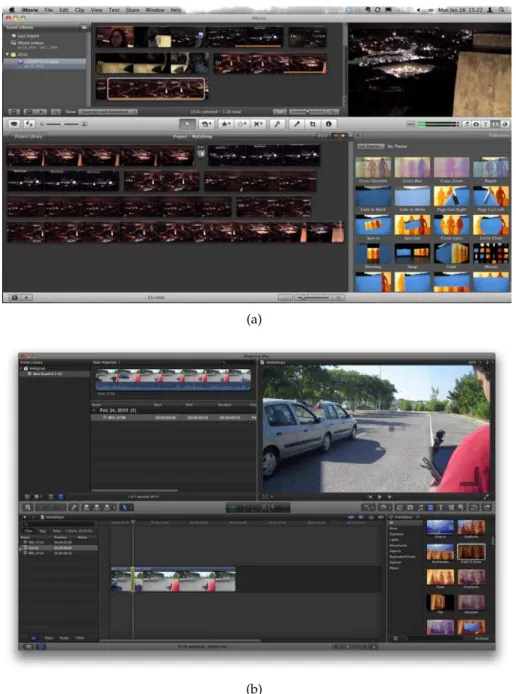
Task: Open the inspector (i) in iMovie
Action: [328, 124]
